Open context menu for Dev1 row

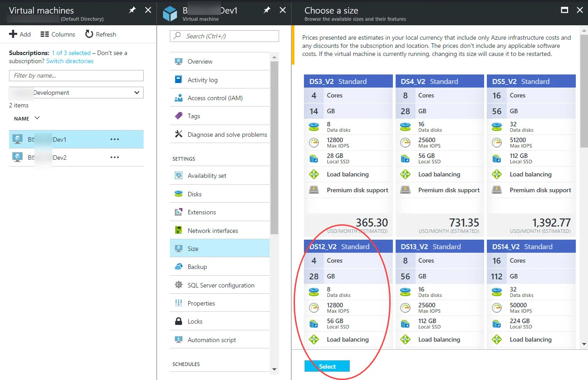(115, 139)
